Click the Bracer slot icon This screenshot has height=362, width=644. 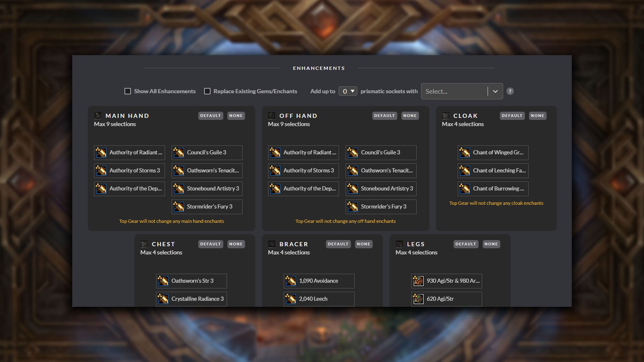coord(272,244)
